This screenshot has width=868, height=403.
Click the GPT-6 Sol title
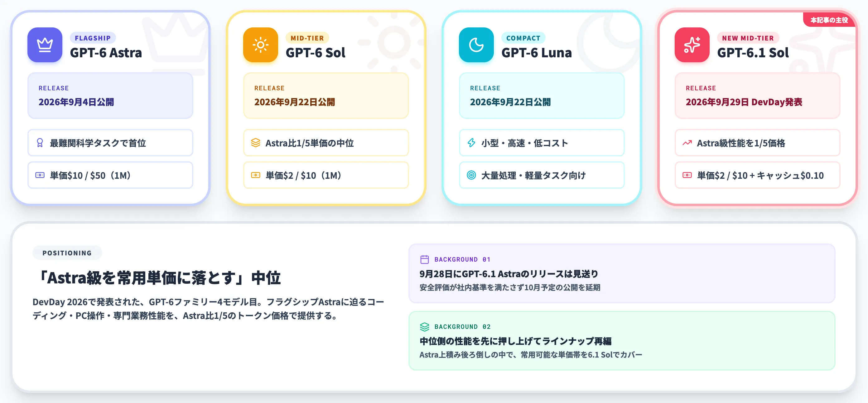tap(316, 53)
